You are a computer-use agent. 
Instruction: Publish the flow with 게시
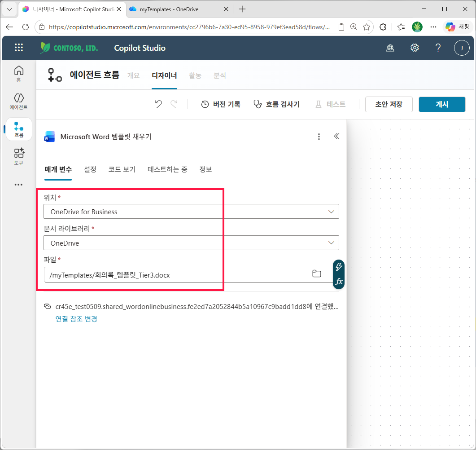[x=442, y=104]
